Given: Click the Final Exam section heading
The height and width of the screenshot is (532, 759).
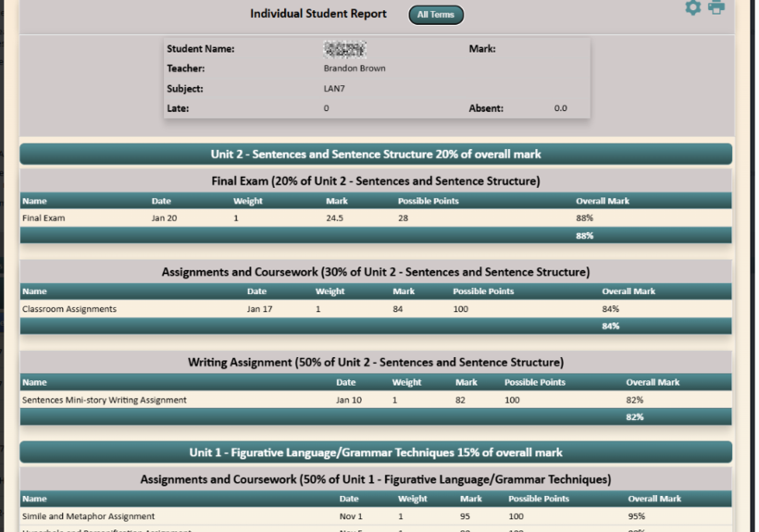Looking at the screenshot, I should tap(376, 181).
